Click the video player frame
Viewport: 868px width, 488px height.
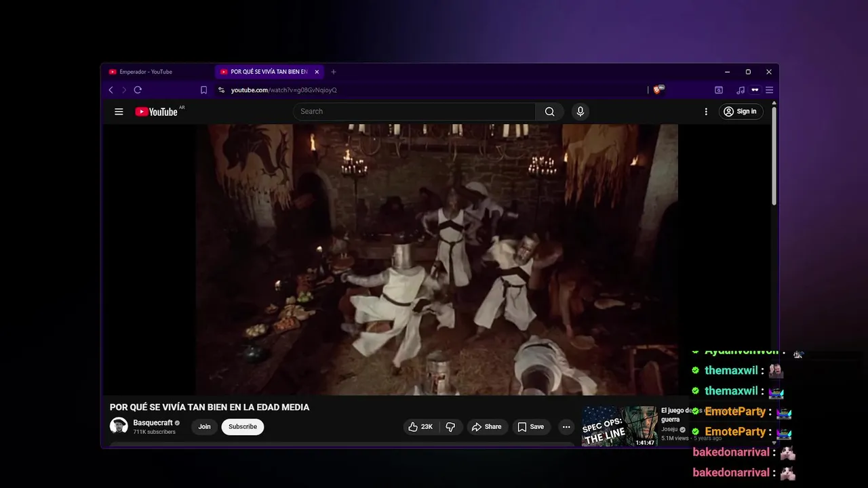point(437,260)
